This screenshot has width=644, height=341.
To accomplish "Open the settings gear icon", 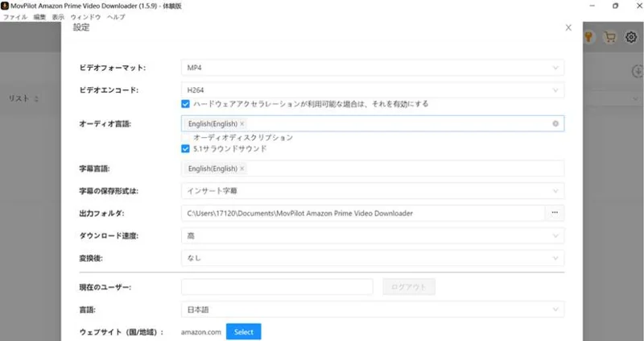I will click(631, 37).
